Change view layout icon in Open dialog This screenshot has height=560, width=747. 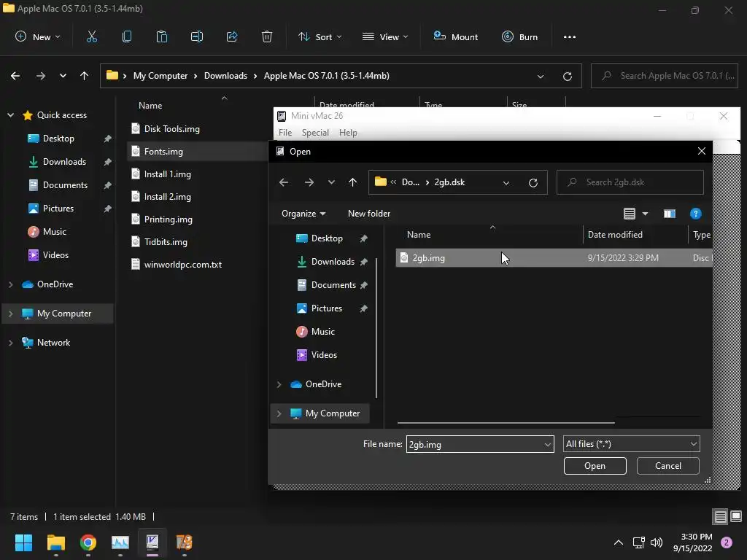point(630,214)
